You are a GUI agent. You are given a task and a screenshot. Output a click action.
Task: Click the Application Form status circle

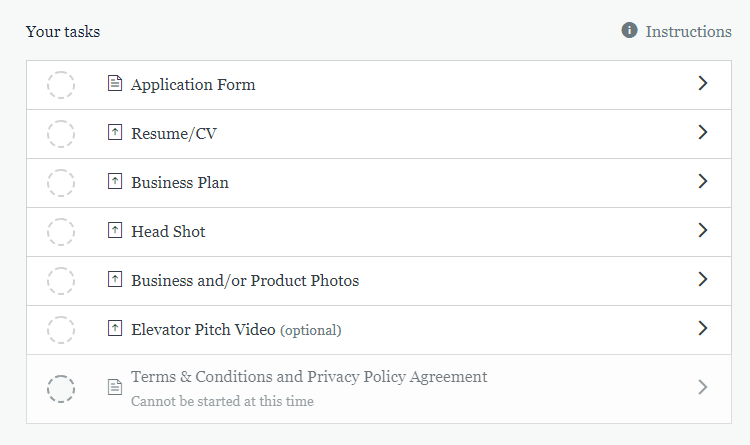pyautogui.click(x=61, y=85)
